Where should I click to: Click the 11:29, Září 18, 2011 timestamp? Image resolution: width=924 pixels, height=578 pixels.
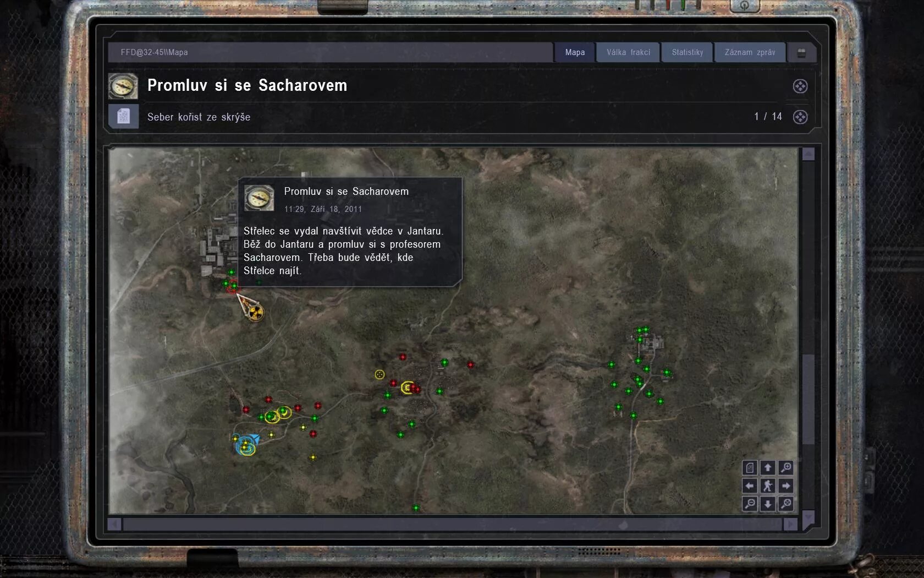(x=323, y=209)
